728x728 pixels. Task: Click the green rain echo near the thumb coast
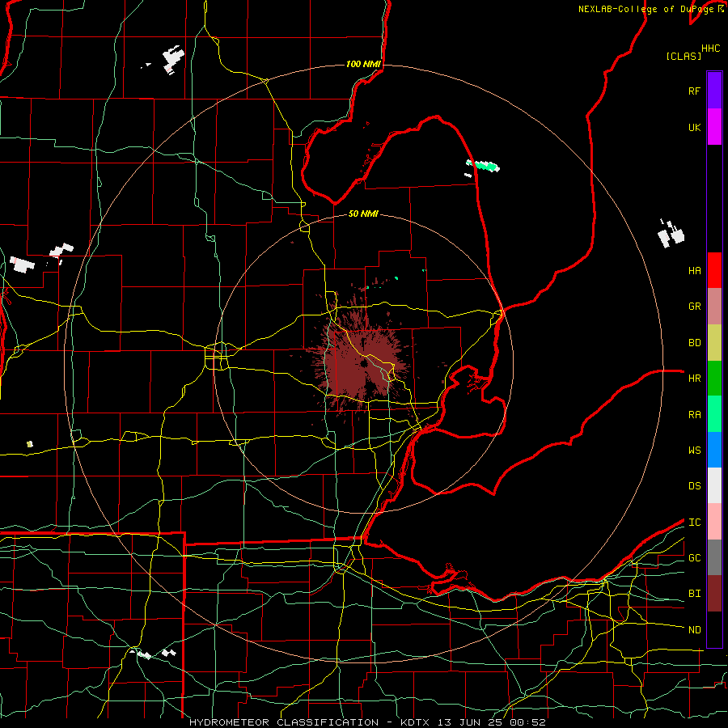coord(484,165)
